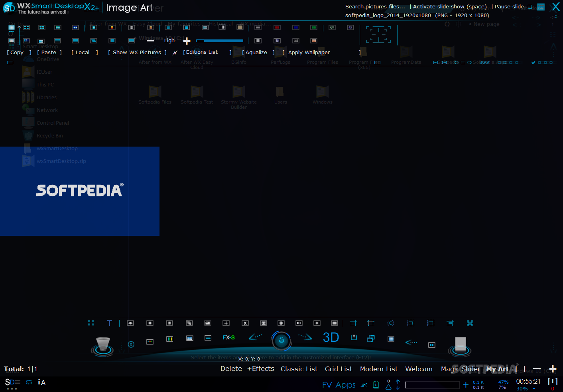Viewport: 563px width, 392px height.
Task: Open the Magic Slider tab
Action: pyautogui.click(x=461, y=369)
